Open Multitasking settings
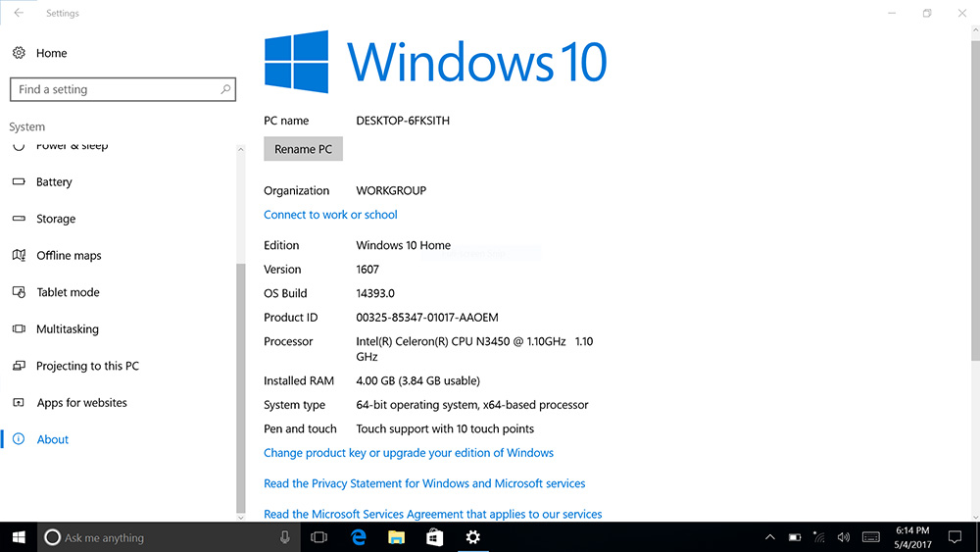Viewport: 980px width, 552px height. click(68, 328)
